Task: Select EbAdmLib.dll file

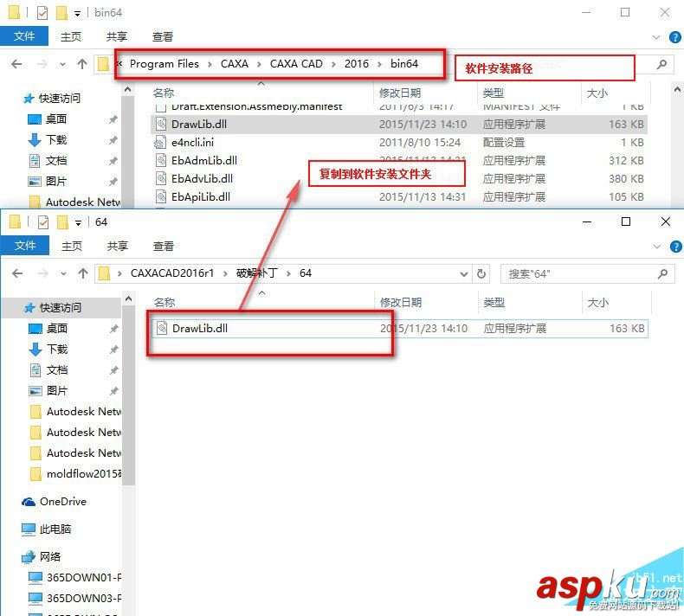Action: (398, 160)
